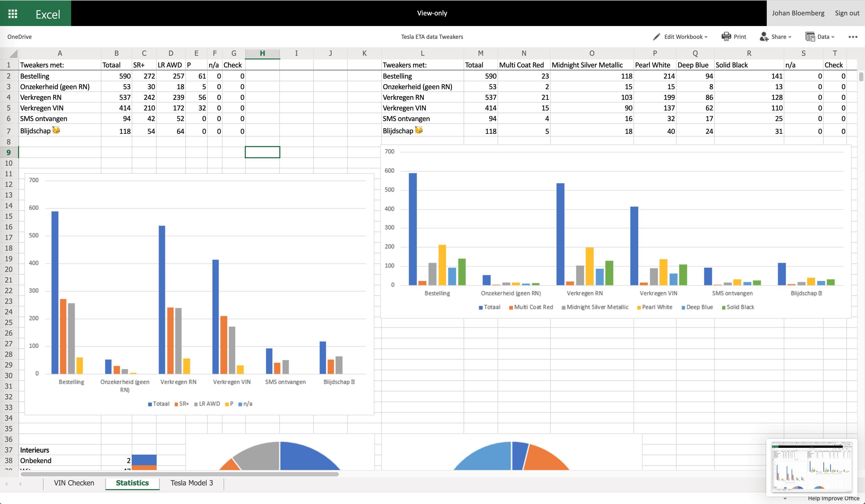Viewport: 865px width, 504px height.
Task: Click the printer icon
Action: [x=726, y=37]
